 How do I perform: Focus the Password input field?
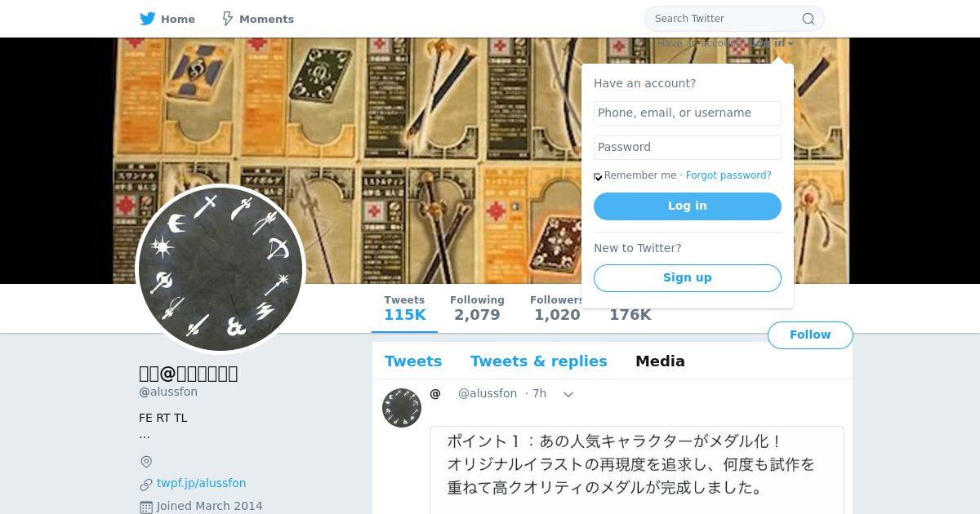[x=688, y=148]
